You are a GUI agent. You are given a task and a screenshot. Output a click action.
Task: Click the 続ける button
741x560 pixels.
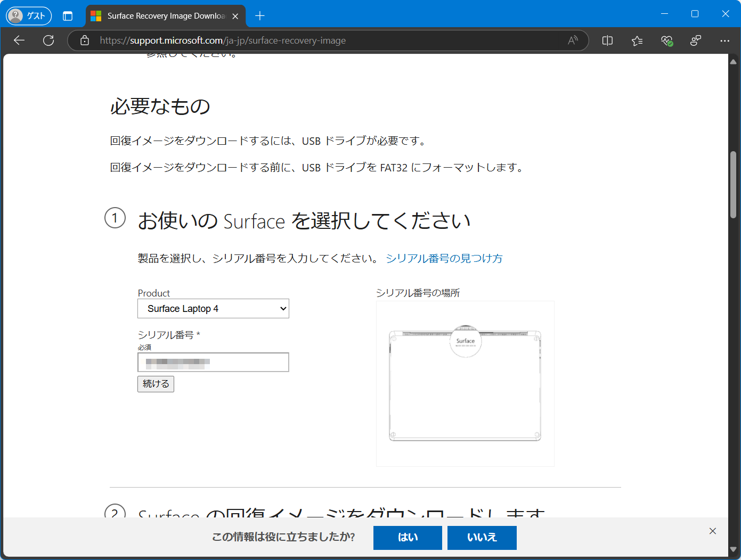156,384
